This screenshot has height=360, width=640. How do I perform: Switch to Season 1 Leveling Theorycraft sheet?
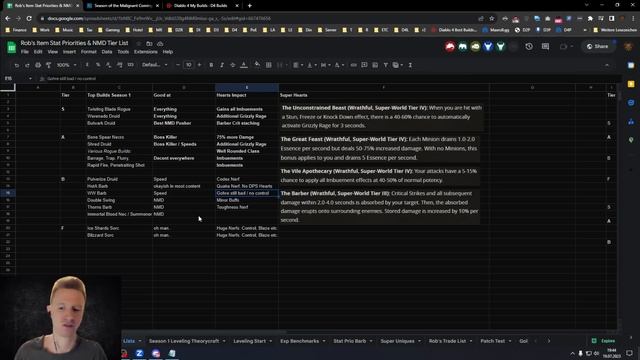184,341
